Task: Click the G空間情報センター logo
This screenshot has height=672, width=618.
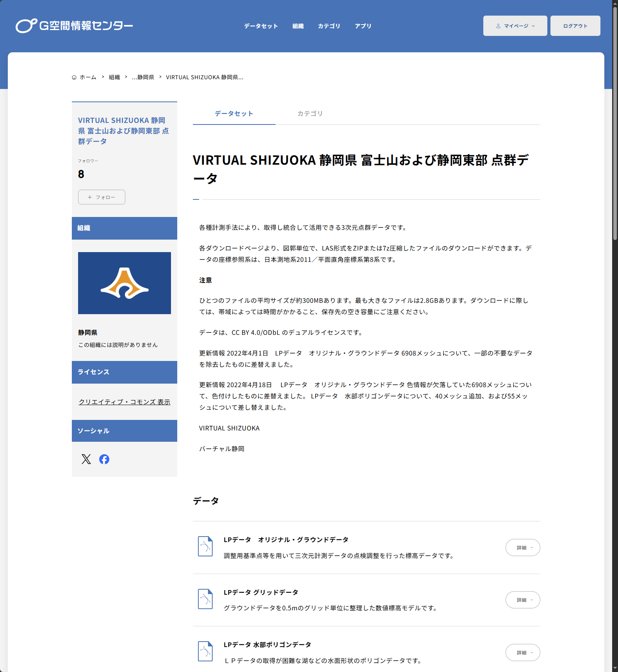Action: pos(74,26)
